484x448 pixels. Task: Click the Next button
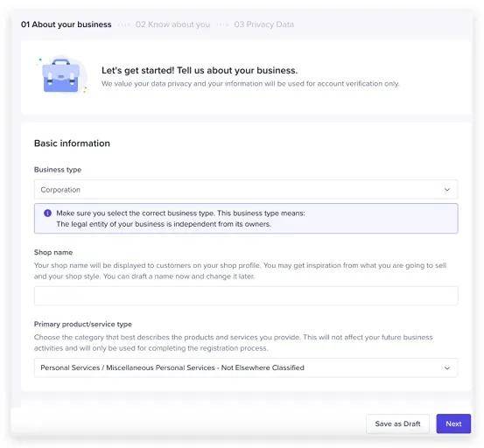453,423
